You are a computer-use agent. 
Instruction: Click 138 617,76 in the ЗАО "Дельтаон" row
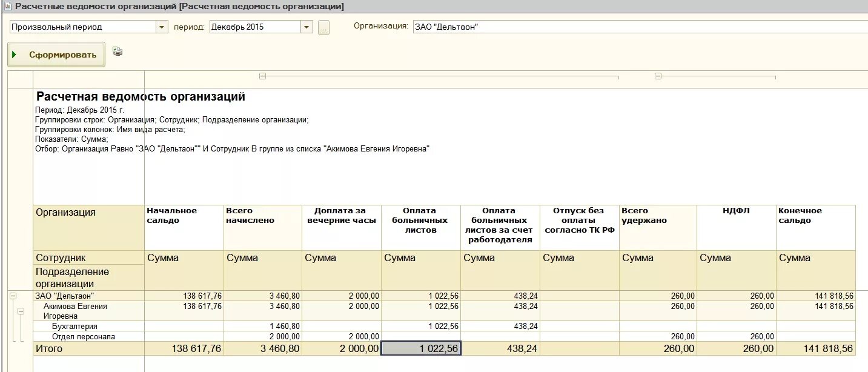pos(184,296)
